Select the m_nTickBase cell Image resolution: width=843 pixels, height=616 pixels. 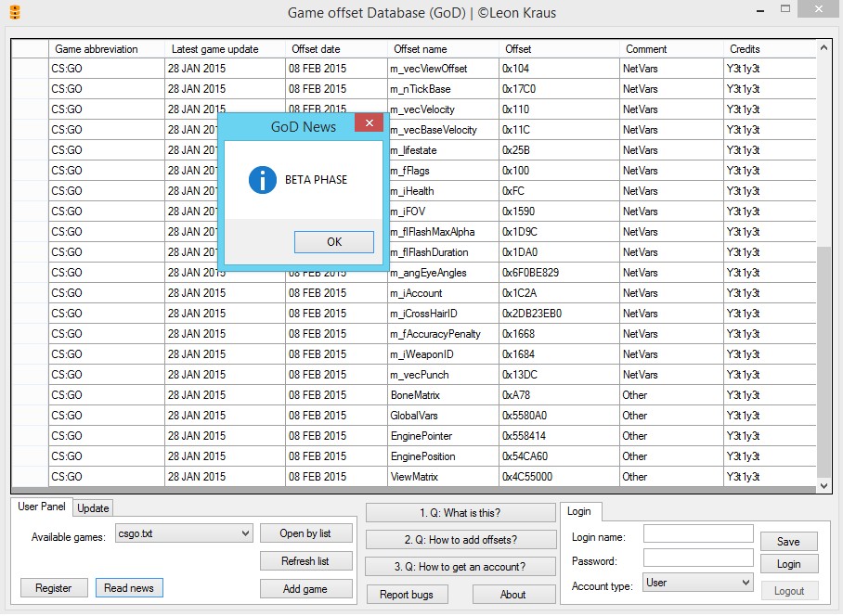point(443,89)
